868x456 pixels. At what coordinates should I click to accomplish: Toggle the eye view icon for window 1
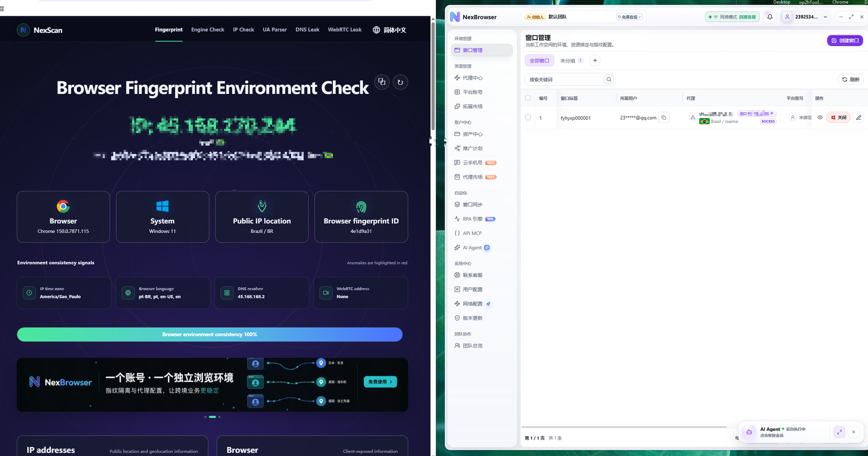pyautogui.click(x=820, y=118)
